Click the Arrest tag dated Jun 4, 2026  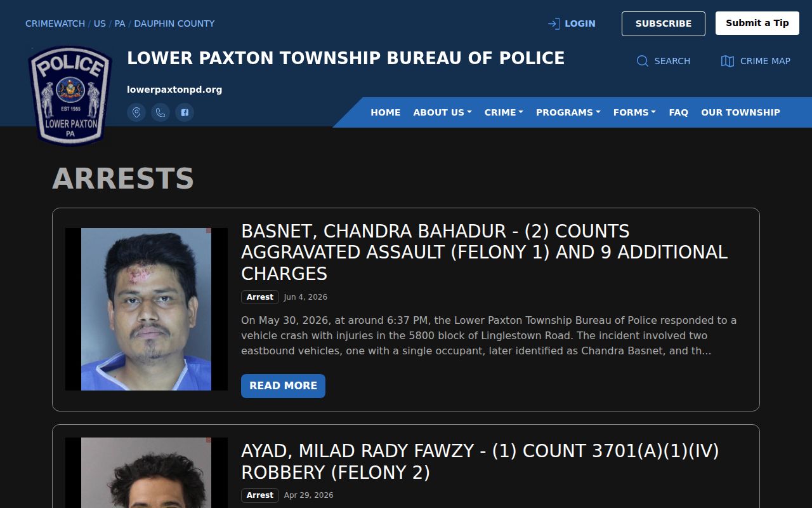pyautogui.click(x=260, y=297)
